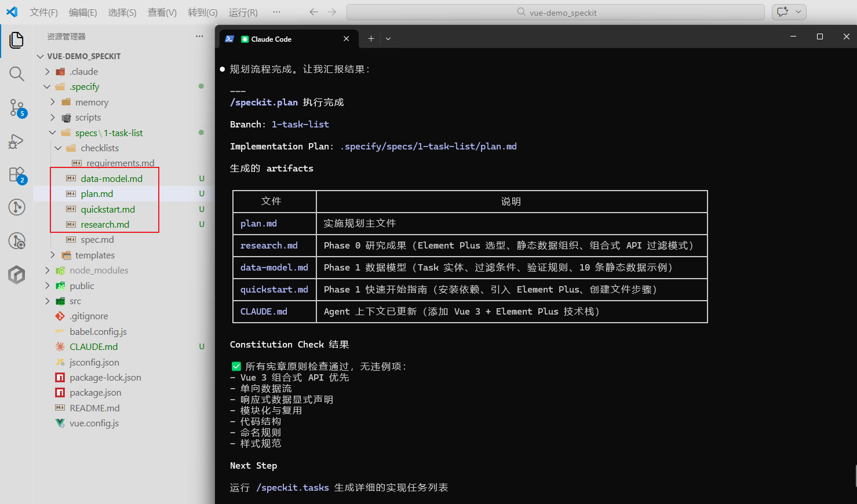Image resolution: width=857 pixels, height=504 pixels.
Task: Open the Copilot chat icon in the title bar
Action: (x=783, y=12)
